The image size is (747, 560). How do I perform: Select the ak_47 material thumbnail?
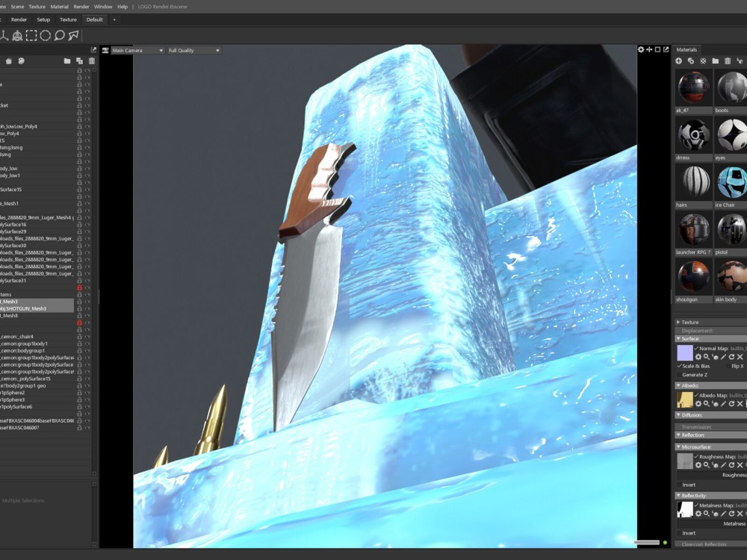pyautogui.click(x=694, y=87)
